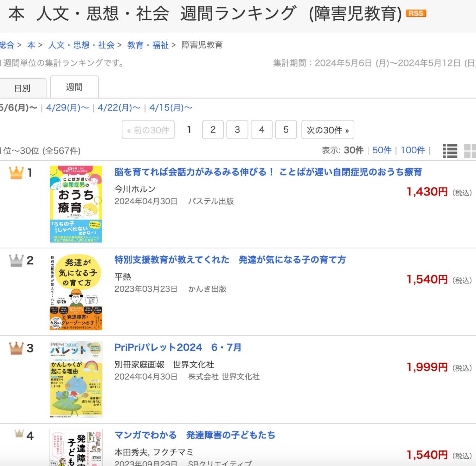Go to page 2 of rankings

[x=213, y=130]
